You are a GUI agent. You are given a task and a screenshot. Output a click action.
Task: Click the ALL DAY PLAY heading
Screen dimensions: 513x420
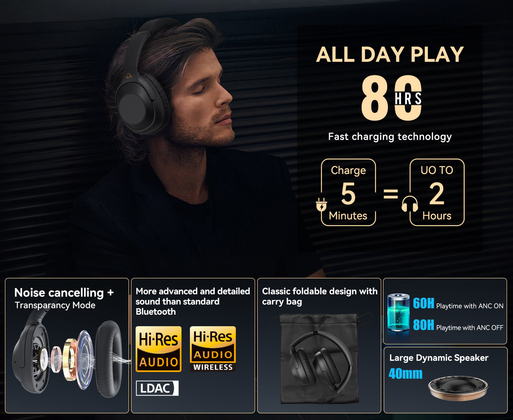[390, 55]
